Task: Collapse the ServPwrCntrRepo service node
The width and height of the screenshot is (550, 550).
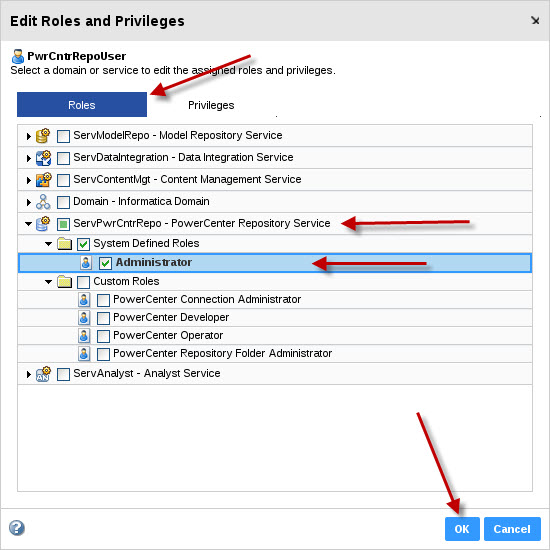Action: [x=28, y=223]
